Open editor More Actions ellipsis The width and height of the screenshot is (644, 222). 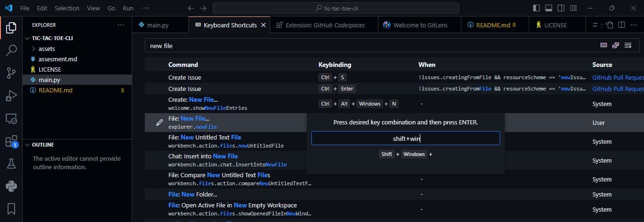click(634, 25)
